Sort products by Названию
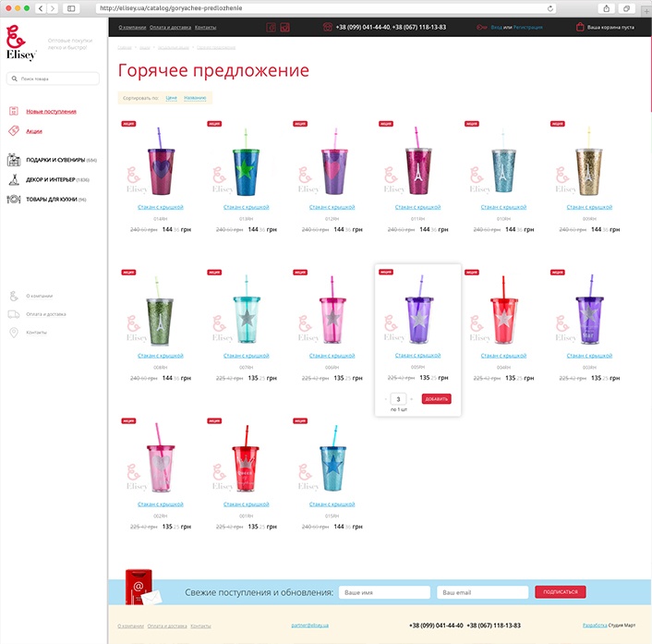This screenshot has height=644, width=652. (195, 98)
